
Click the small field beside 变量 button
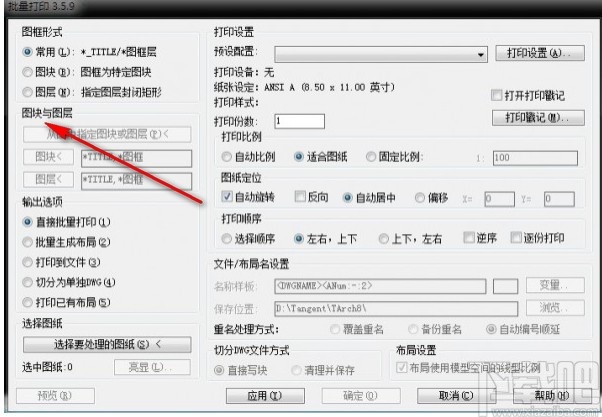[505, 286]
